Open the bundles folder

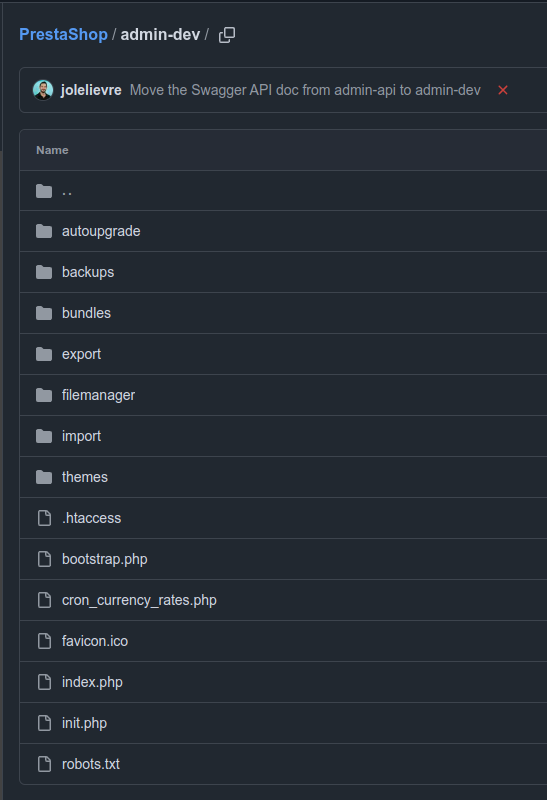point(86,313)
